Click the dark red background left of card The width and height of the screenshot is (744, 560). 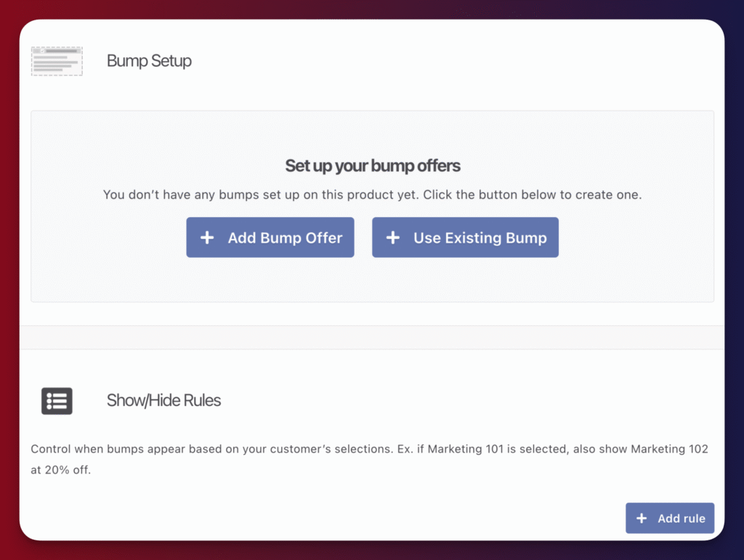point(9,291)
